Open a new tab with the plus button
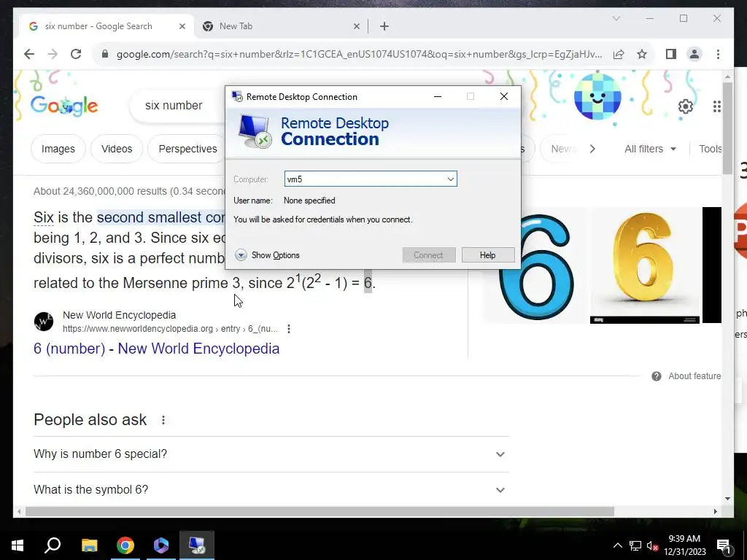 384,27
